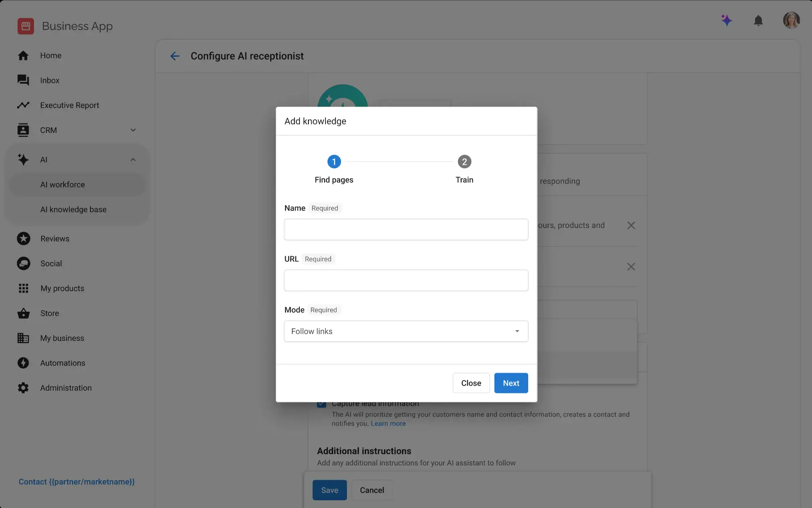Expand the CRM menu chevron
This screenshot has width=812, height=508.
(x=133, y=130)
